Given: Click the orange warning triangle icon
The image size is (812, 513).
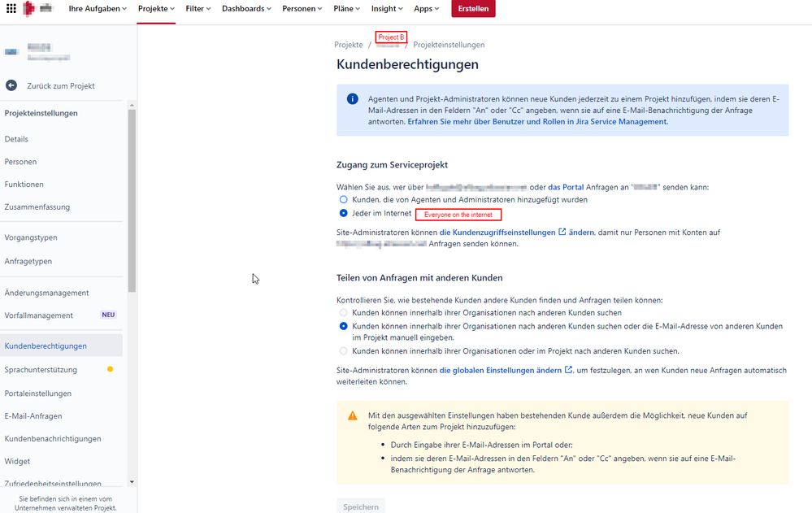Looking at the screenshot, I should 353,415.
